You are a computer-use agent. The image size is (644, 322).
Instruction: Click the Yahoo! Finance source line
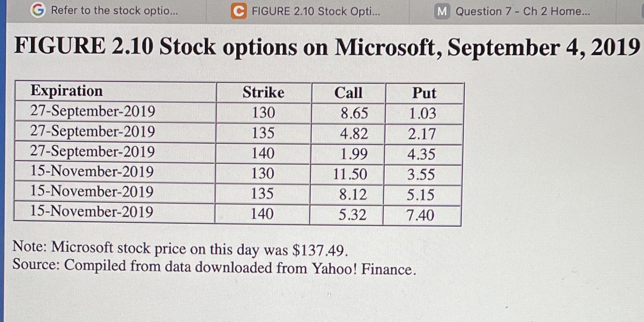click(214, 267)
